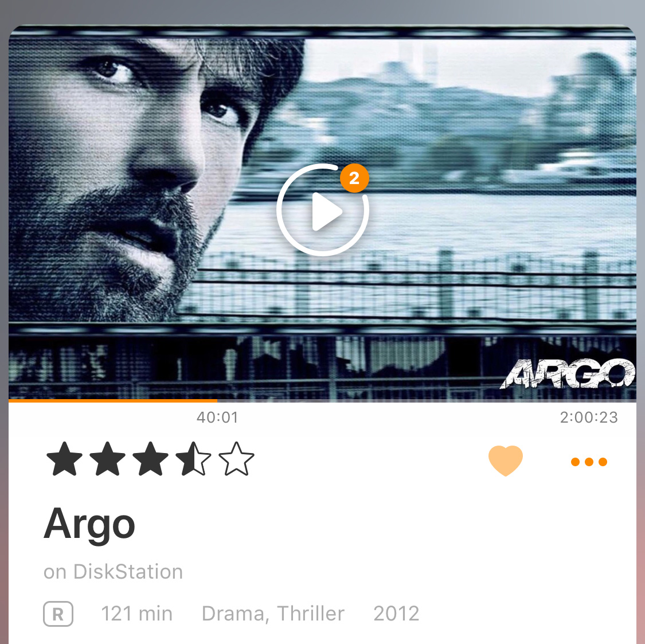Select the Drama, Thriller genre text
This screenshot has height=644, width=645.
273,614
